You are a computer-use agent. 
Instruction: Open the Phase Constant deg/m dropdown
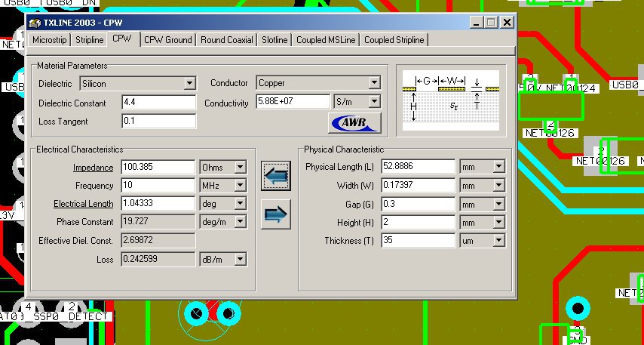pos(241,222)
